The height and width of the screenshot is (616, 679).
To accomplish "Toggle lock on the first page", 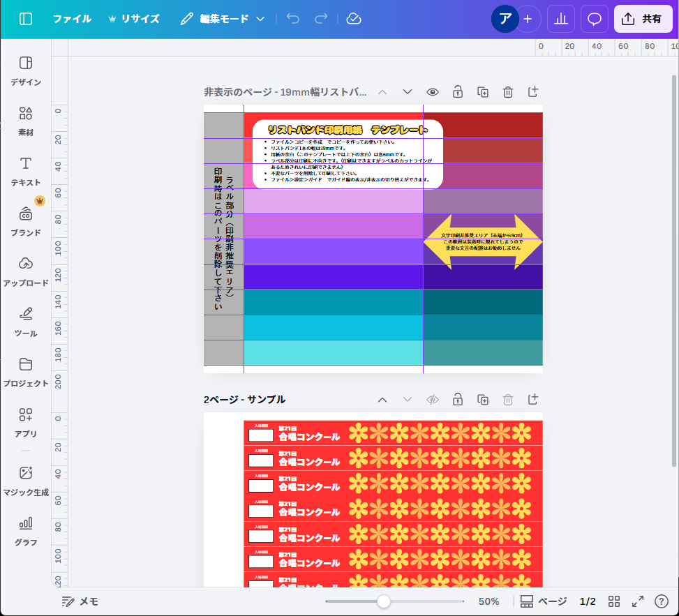I will pos(457,92).
